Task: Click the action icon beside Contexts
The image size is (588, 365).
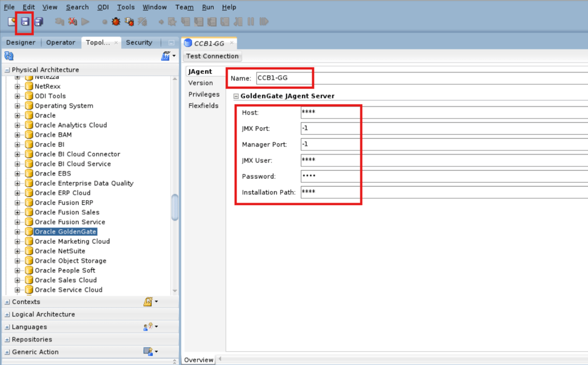Action: pos(148,301)
